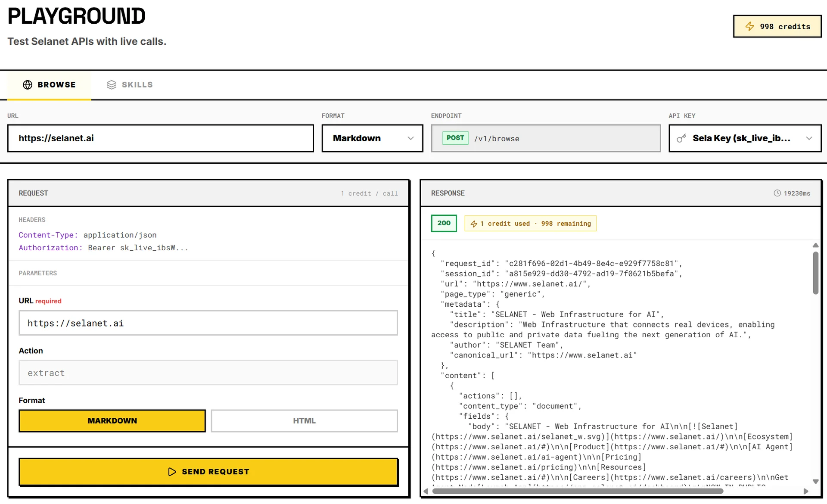Click the response horizontal scrollbar thumb
827x504 pixels.
[x=577, y=491]
